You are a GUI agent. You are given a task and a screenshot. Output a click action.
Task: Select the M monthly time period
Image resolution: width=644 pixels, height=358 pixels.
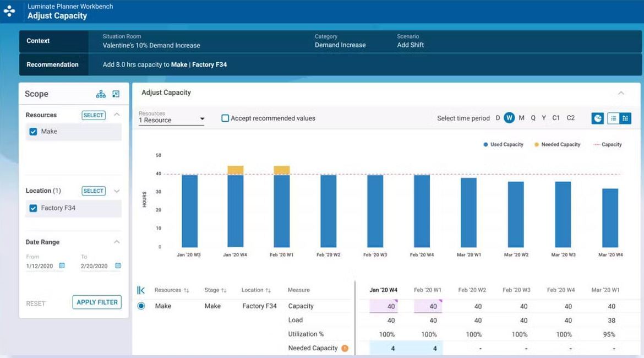tap(521, 118)
